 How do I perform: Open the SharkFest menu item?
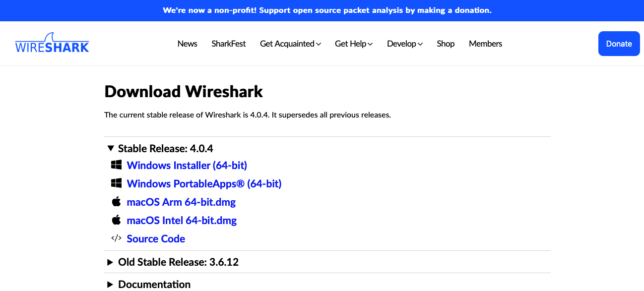tap(229, 44)
